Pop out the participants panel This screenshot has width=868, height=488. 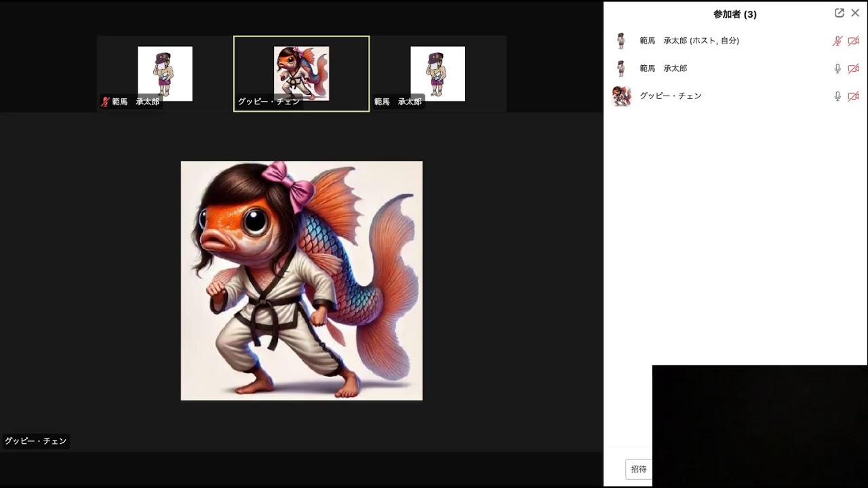(x=839, y=13)
